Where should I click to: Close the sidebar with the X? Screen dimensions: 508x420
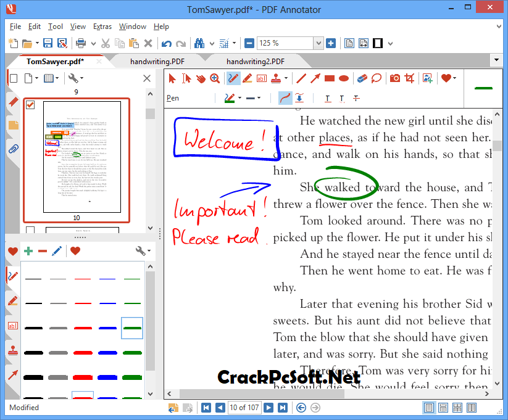147,78
